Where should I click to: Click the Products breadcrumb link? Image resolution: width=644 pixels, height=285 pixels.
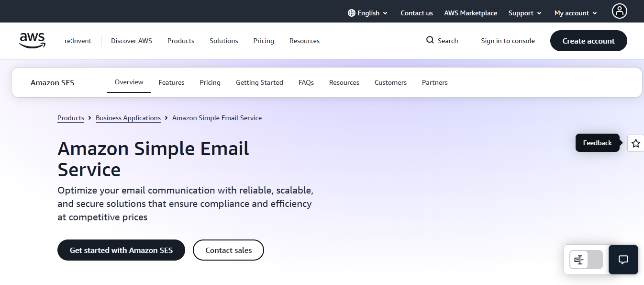point(71,118)
